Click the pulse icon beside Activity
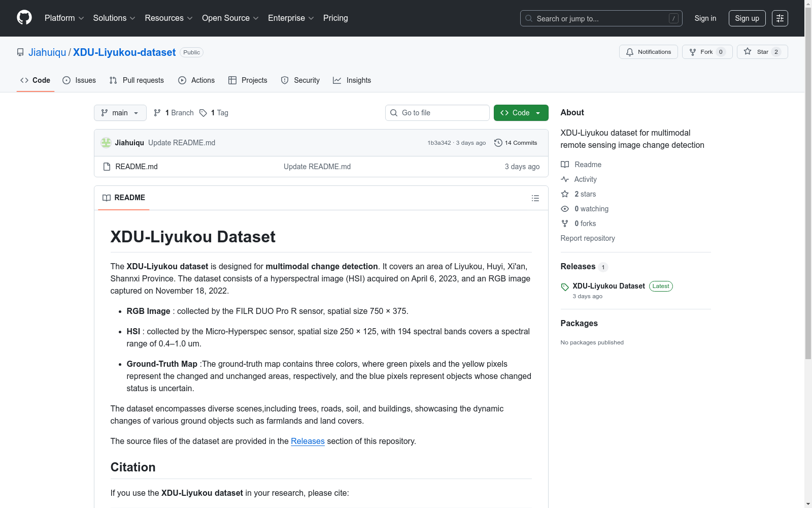Screen dimensions: 812x508 pos(565,179)
